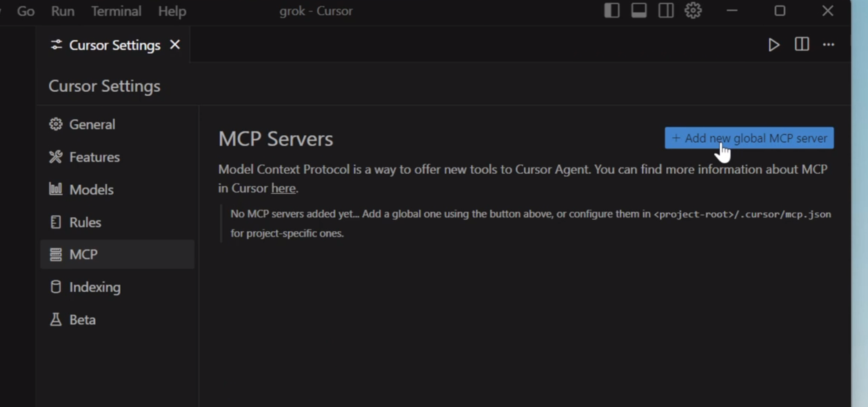Select the MCP settings section
Screen dimensions: 868x407
click(x=117, y=255)
